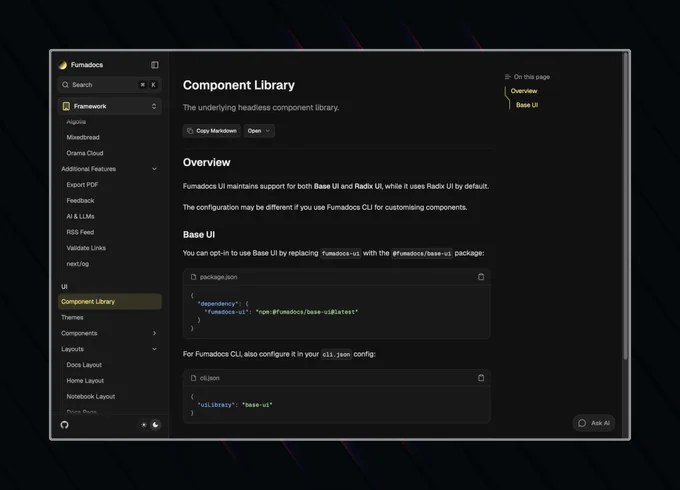This screenshot has height=490, width=680.
Task: Open GitHub repository via footer icon
Action: (65, 425)
